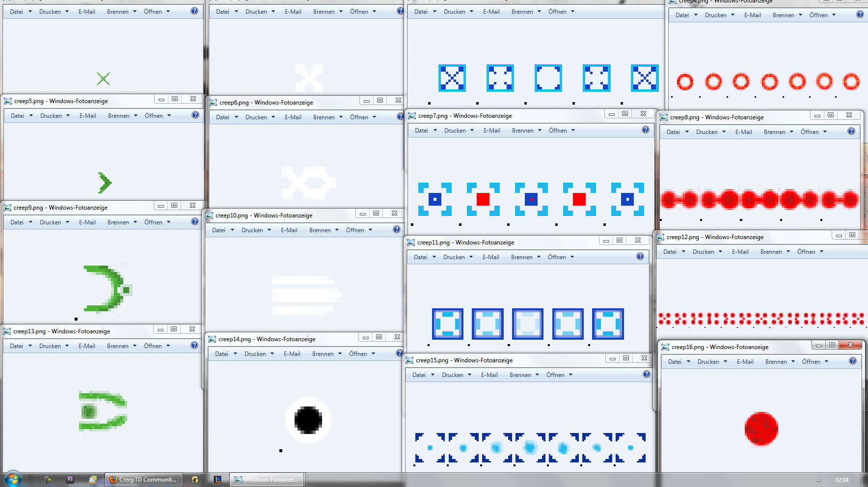Click Windows-Fotoanze... taskbar button
The image size is (868, 487).
(x=268, y=480)
